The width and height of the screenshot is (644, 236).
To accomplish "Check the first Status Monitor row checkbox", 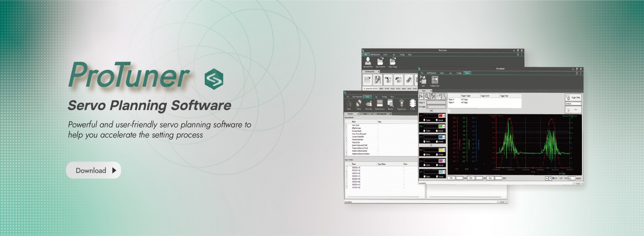I will tap(346, 125).
